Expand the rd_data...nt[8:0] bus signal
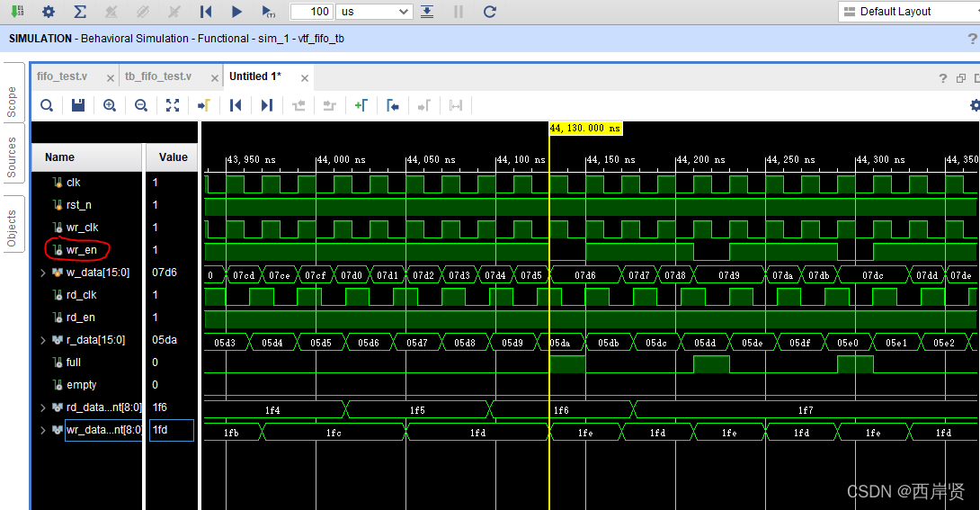 (x=43, y=407)
